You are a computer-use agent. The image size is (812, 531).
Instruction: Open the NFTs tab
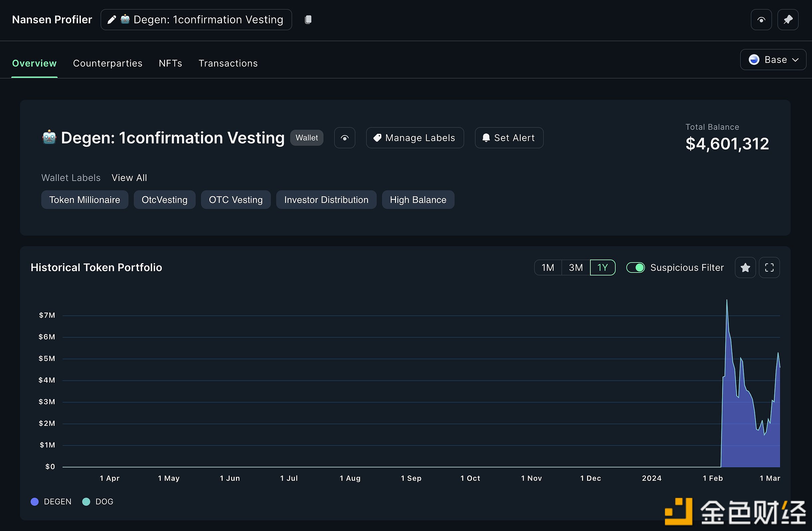click(x=170, y=64)
